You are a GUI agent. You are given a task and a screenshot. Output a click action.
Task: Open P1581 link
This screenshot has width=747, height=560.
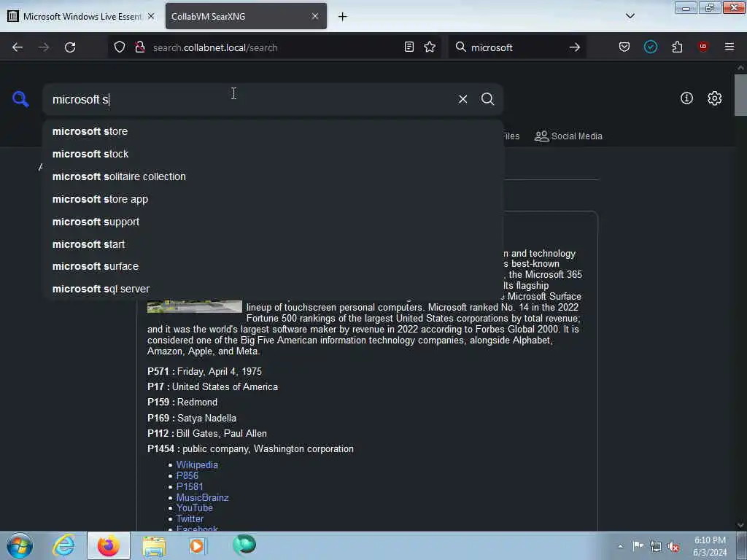[x=190, y=486]
